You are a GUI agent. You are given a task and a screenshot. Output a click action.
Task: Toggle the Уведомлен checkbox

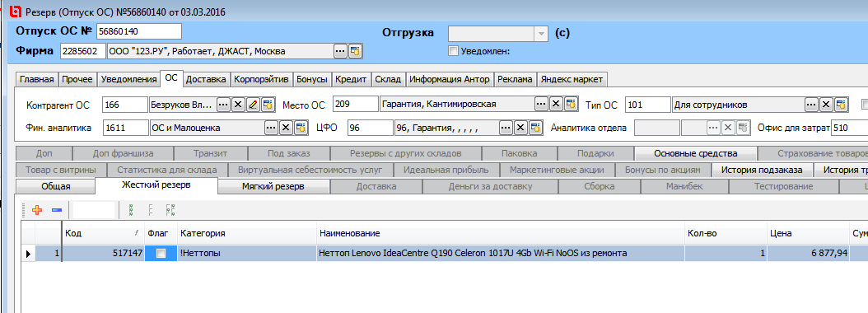[x=454, y=52]
